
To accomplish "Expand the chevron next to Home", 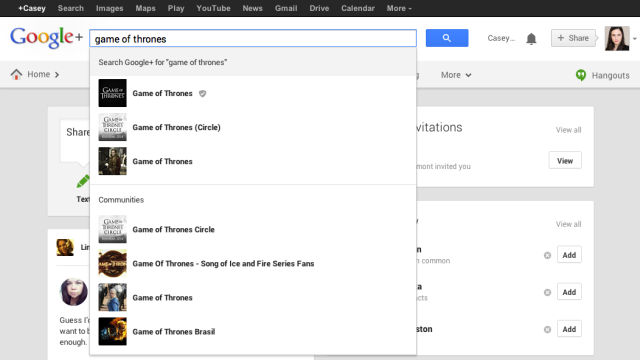I will click(x=57, y=75).
